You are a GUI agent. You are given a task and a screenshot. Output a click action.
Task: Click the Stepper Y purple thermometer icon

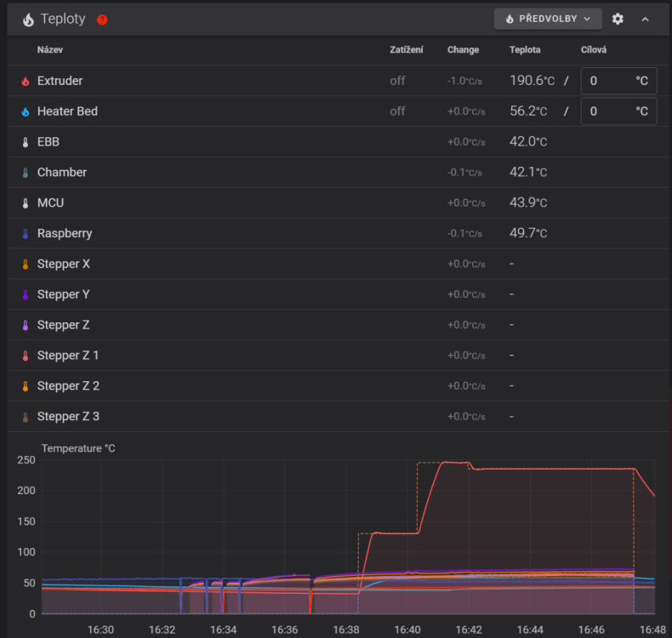point(26,295)
